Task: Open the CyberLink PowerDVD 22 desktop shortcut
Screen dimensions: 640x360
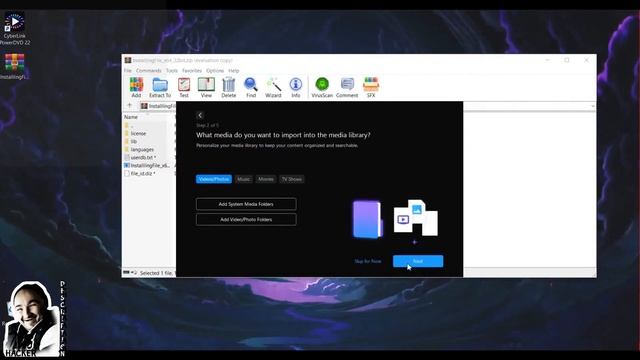Action: (x=15, y=29)
